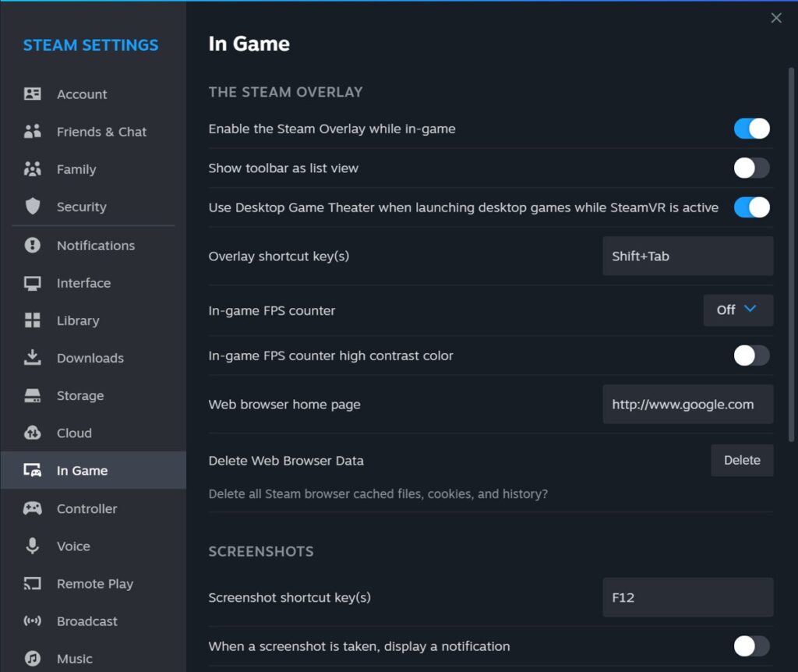Open the In-game FPS counter dropdown
Screen dimensions: 798x672
(738, 310)
